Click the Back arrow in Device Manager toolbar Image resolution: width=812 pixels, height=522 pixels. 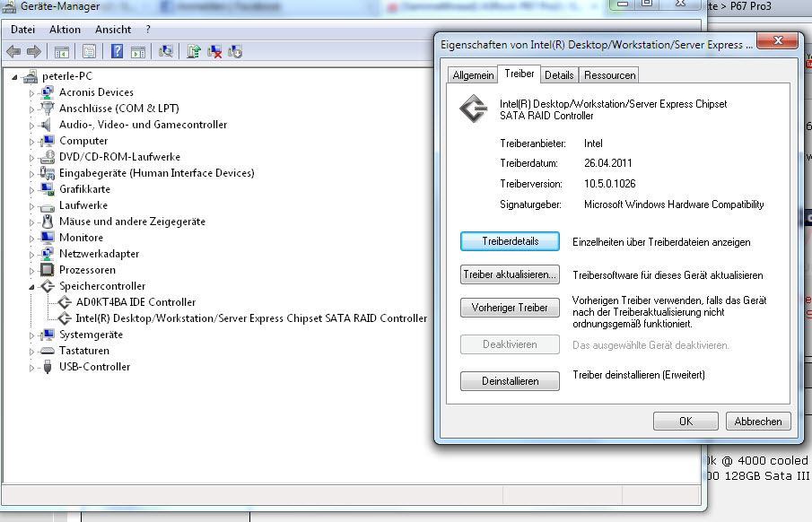(13, 51)
